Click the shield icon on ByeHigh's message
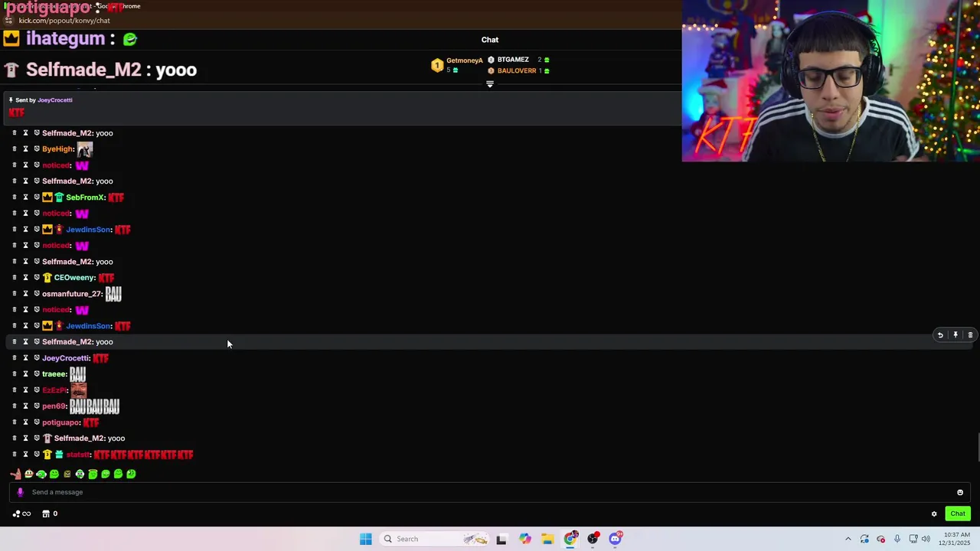Screen dimensions: 980x551 36,149
